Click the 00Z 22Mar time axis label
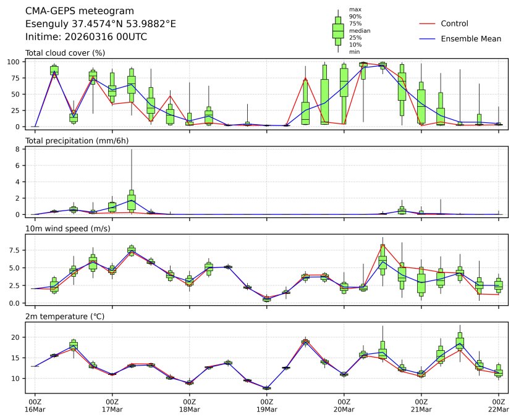This screenshot has height=420, width=516. click(x=498, y=406)
